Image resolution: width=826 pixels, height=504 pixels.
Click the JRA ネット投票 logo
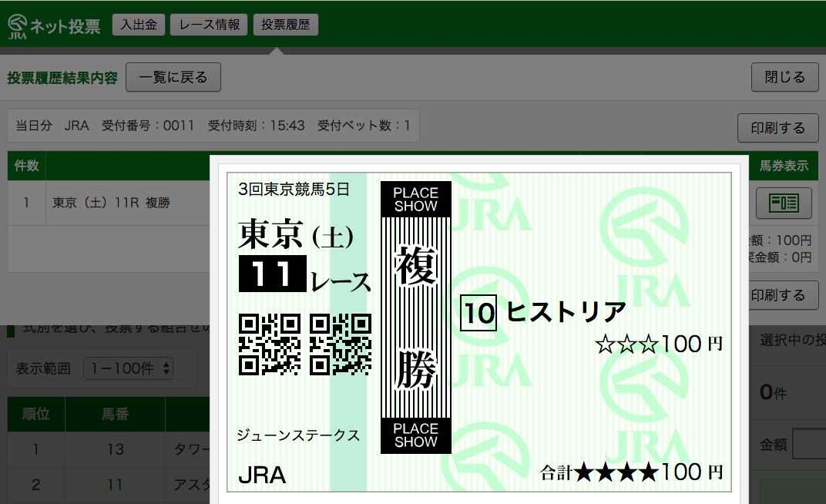tap(54, 26)
